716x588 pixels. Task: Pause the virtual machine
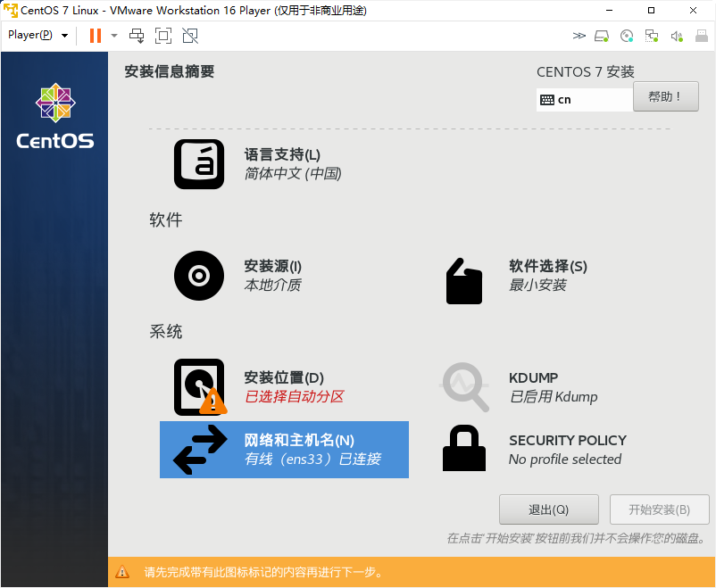point(96,36)
